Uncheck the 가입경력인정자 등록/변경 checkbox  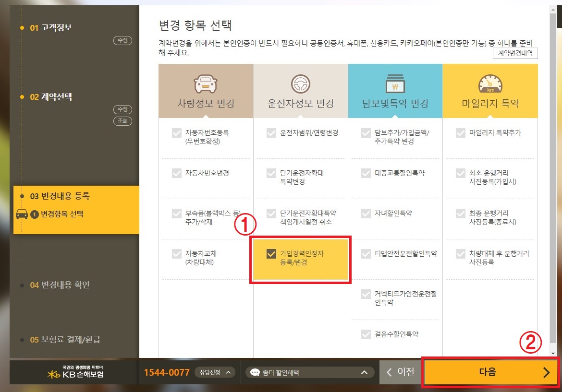271,254
